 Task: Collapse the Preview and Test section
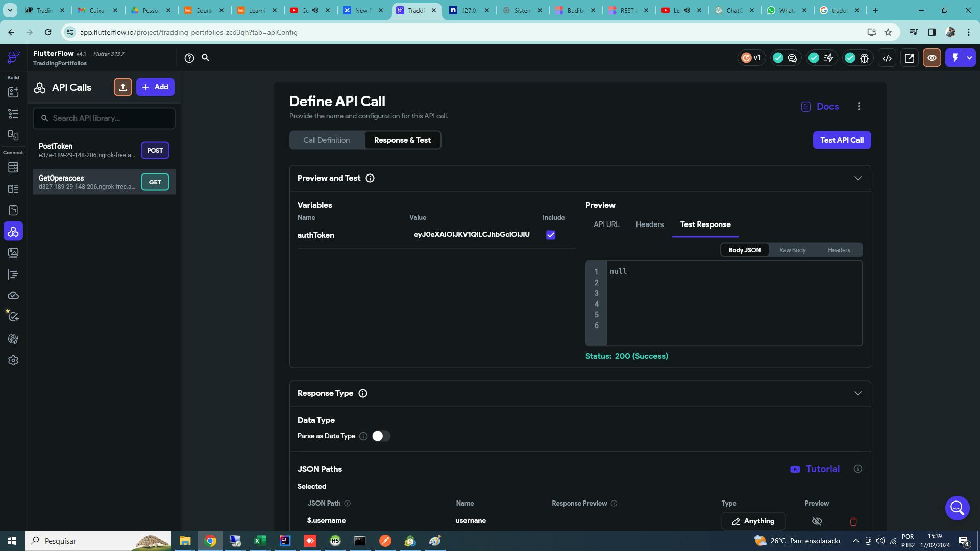(x=857, y=178)
